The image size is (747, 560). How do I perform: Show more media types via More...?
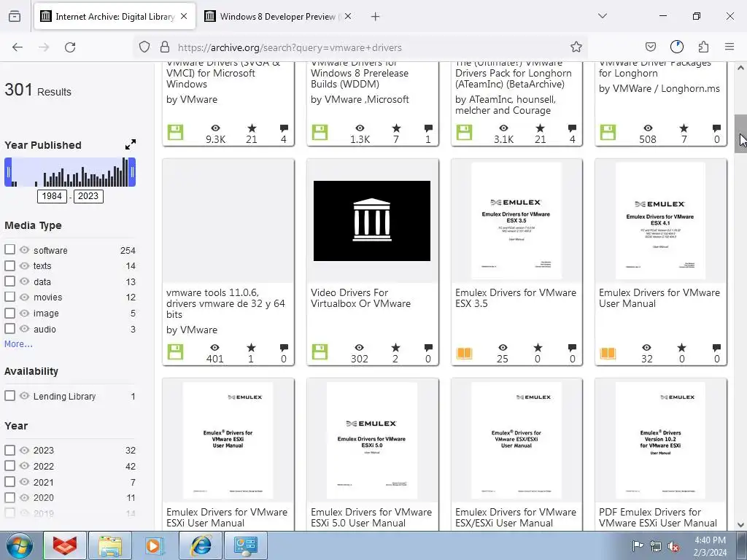coord(18,344)
